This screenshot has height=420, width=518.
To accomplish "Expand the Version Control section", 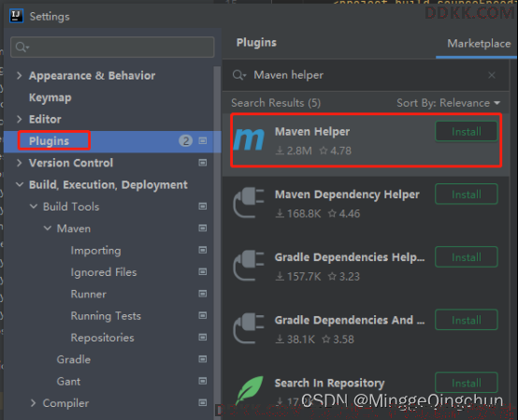I will point(19,163).
